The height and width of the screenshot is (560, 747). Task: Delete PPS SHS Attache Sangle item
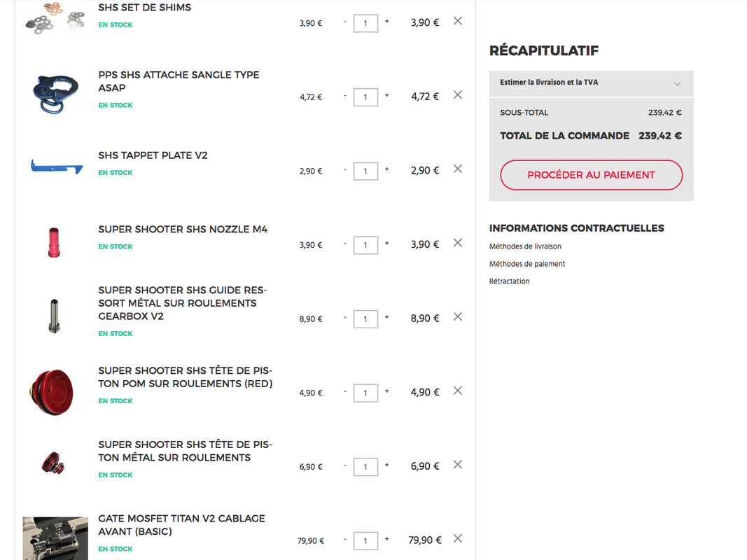tap(458, 94)
